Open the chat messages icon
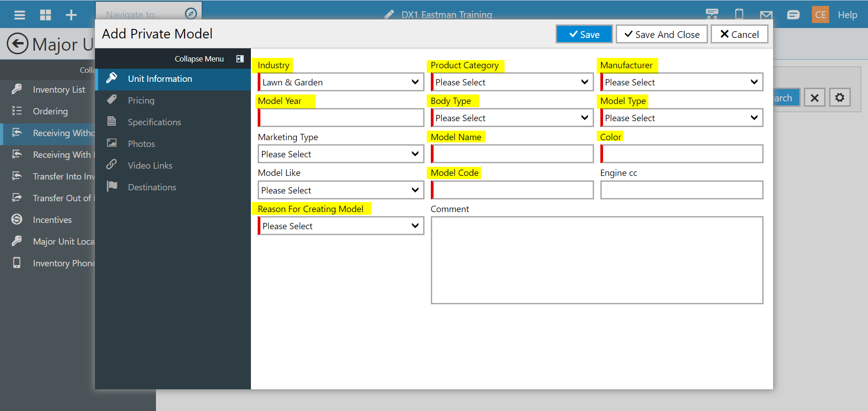Image resolution: width=868 pixels, height=411 pixels. pos(793,15)
